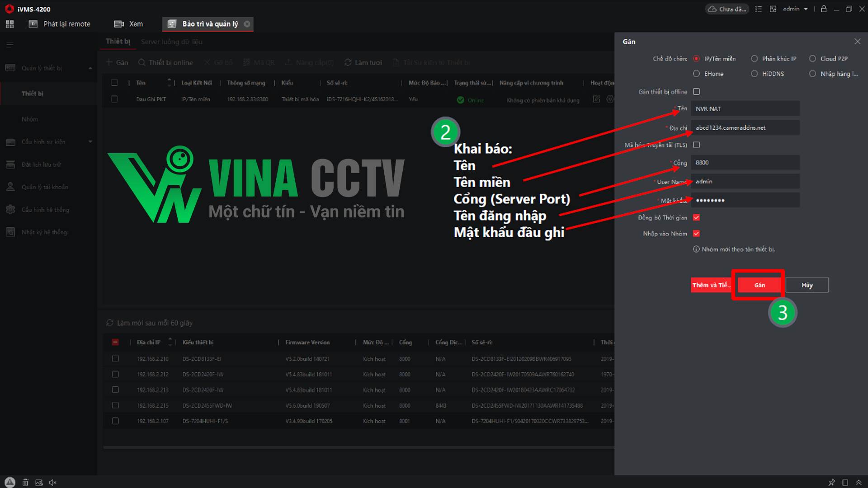Click the mute audio icon in status bar
This screenshot has height=488, width=868.
pos(52,482)
